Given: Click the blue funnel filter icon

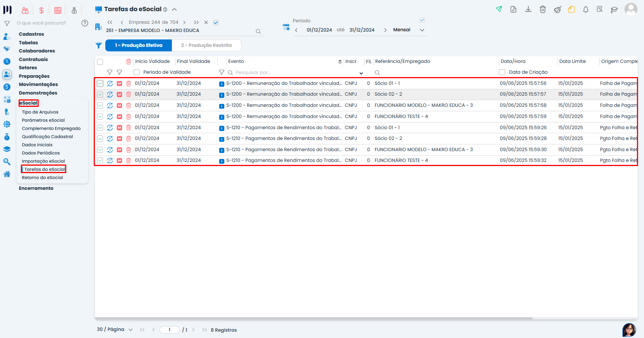Looking at the screenshot, I should click(x=99, y=45).
